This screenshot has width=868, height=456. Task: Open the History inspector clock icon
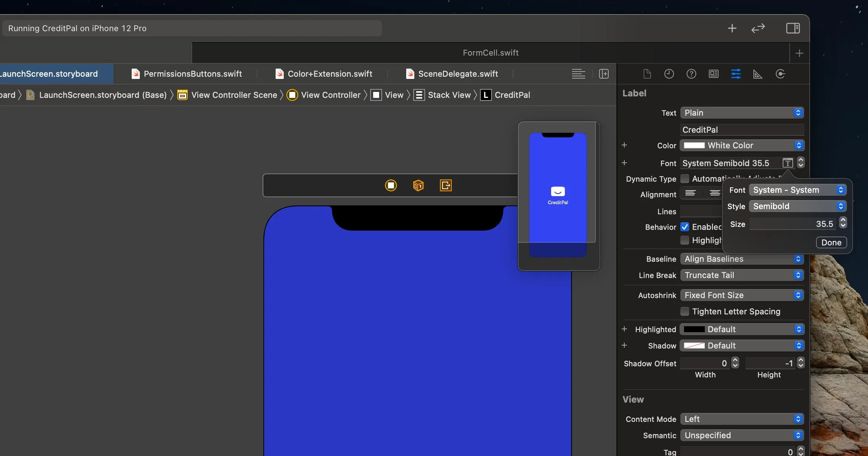pyautogui.click(x=669, y=74)
